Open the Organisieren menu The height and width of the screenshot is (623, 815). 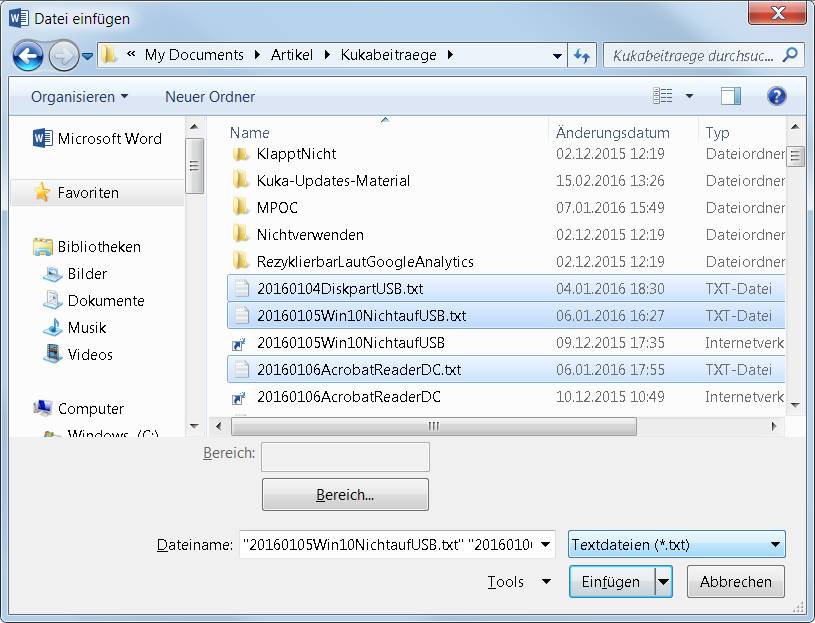click(80, 97)
